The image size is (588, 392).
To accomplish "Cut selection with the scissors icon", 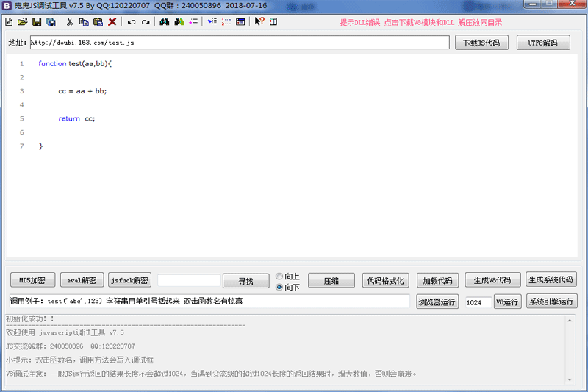I will pyautogui.click(x=69, y=22).
